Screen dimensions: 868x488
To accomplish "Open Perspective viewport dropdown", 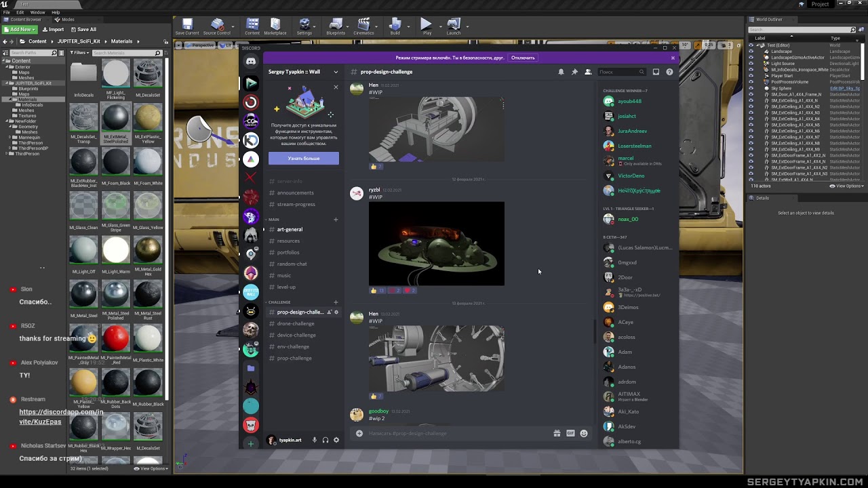I will coord(200,45).
